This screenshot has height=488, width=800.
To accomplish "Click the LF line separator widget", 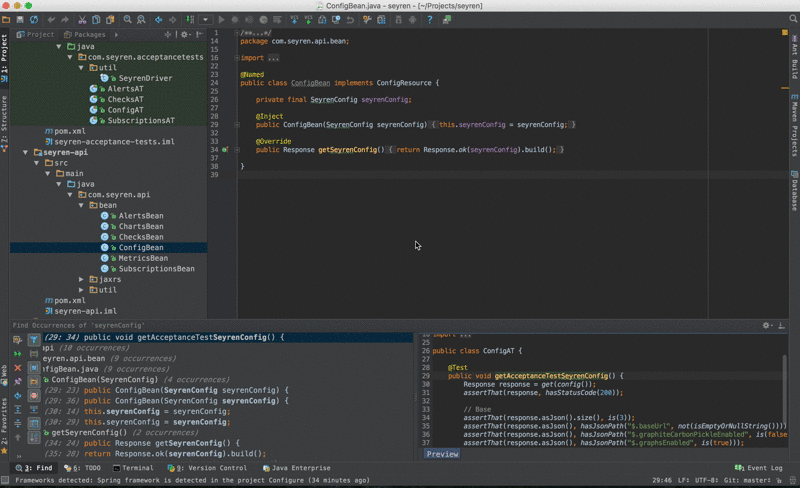I will 683,480.
